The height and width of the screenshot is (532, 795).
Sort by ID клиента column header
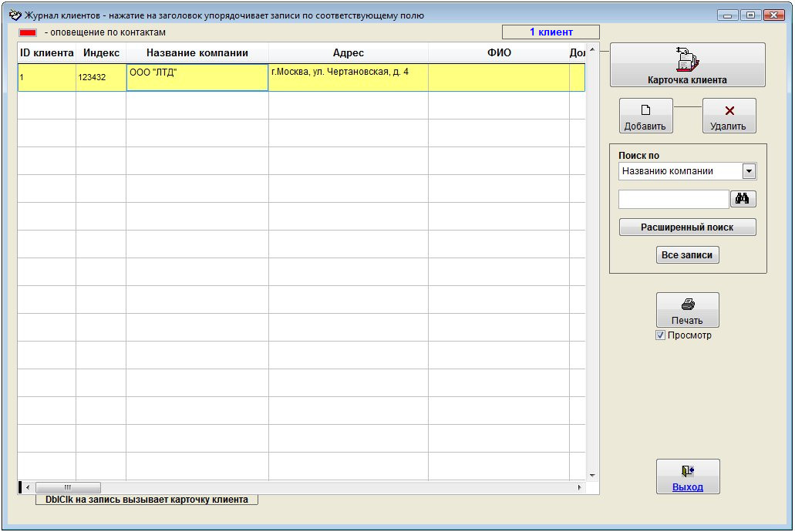click(46, 52)
